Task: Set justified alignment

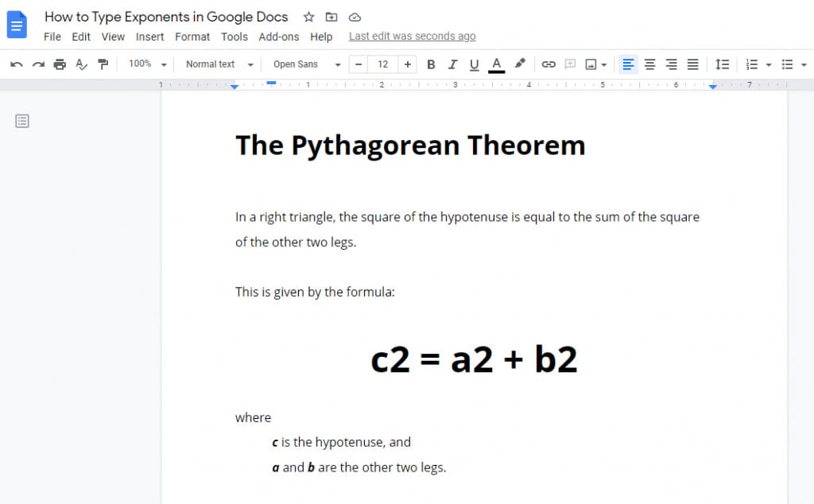Action: pos(693,64)
